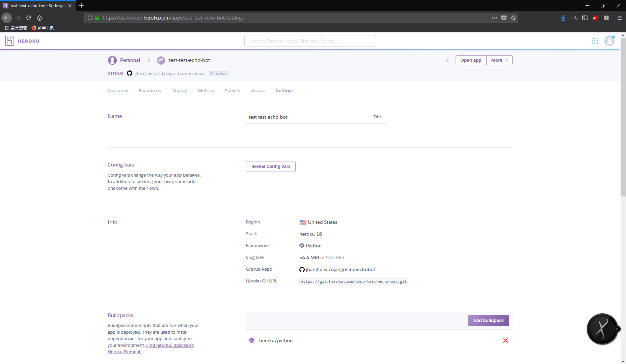This screenshot has height=364, width=626.
Task: Open new browser tab
Action: (x=81, y=5)
